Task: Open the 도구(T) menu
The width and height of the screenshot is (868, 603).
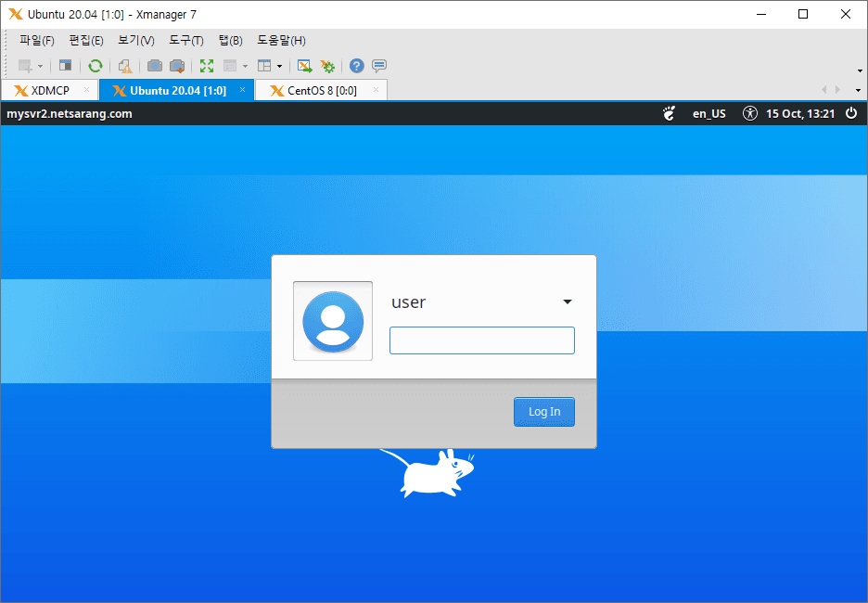Action: pyautogui.click(x=186, y=41)
